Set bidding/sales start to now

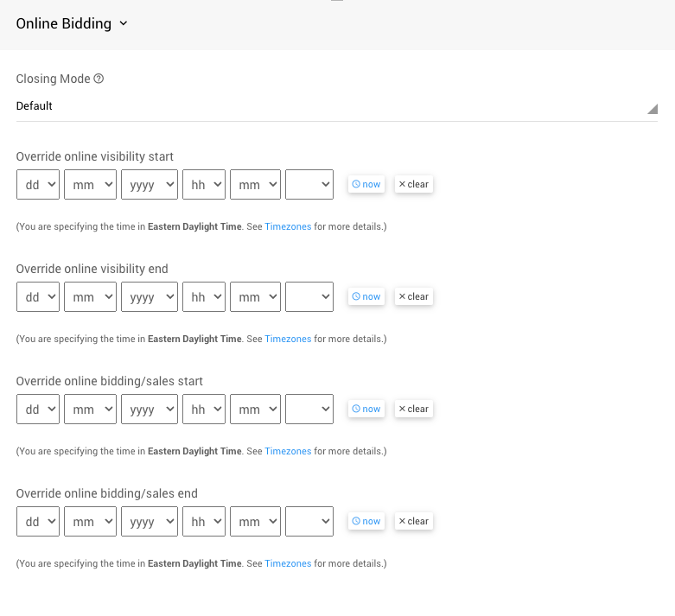(x=366, y=409)
